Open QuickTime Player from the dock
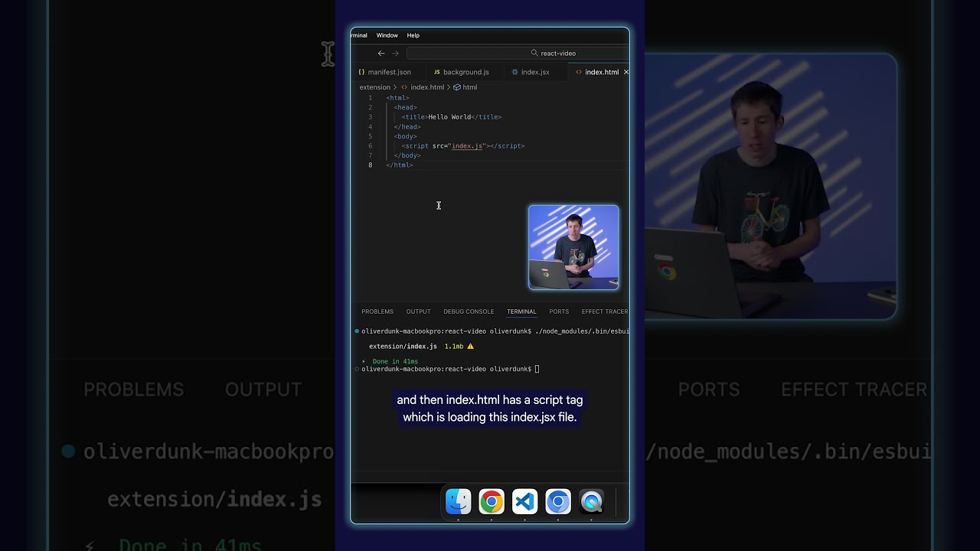Viewport: 980px width, 551px height. [x=591, y=502]
